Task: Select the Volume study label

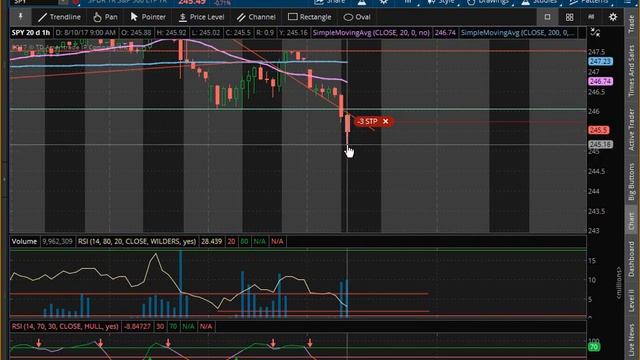Action: [x=24, y=241]
